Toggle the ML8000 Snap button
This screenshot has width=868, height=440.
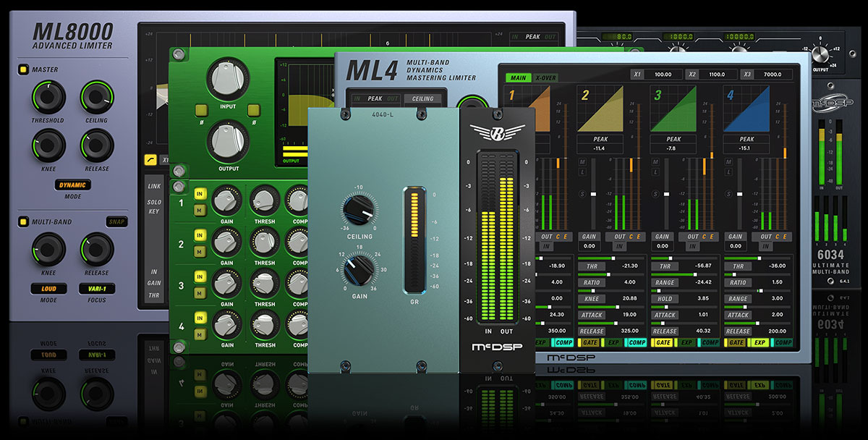tap(116, 221)
